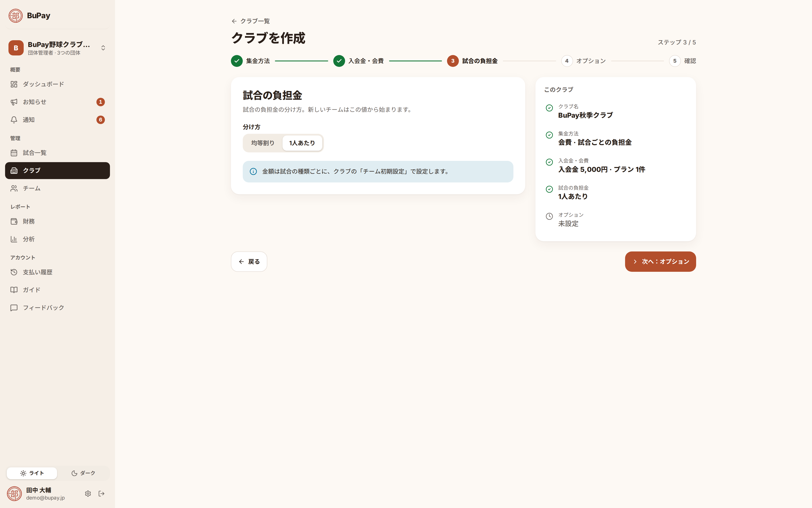Viewport: 812px width, 508px height.
Task: Click the demo@bupay.jp email text
Action: point(46,498)
